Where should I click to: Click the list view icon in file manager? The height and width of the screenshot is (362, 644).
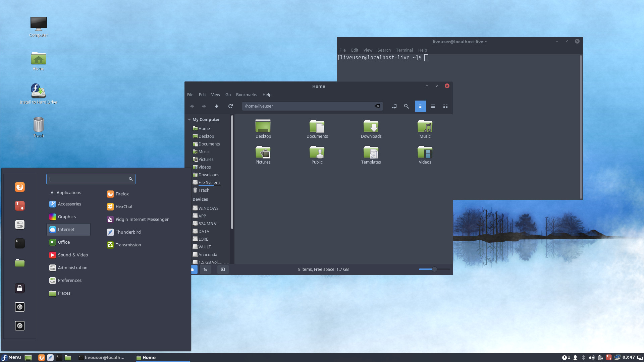tap(433, 106)
